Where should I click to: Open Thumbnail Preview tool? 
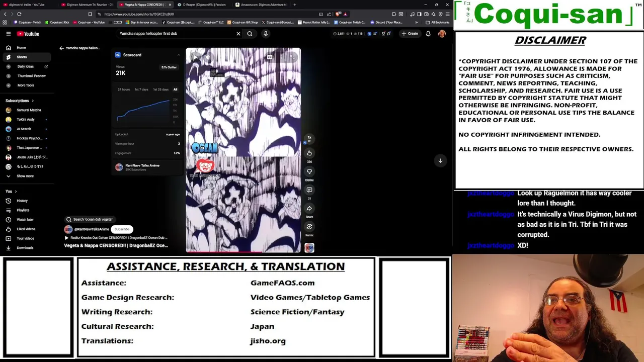pyautogui.click(x=27, y=76)
